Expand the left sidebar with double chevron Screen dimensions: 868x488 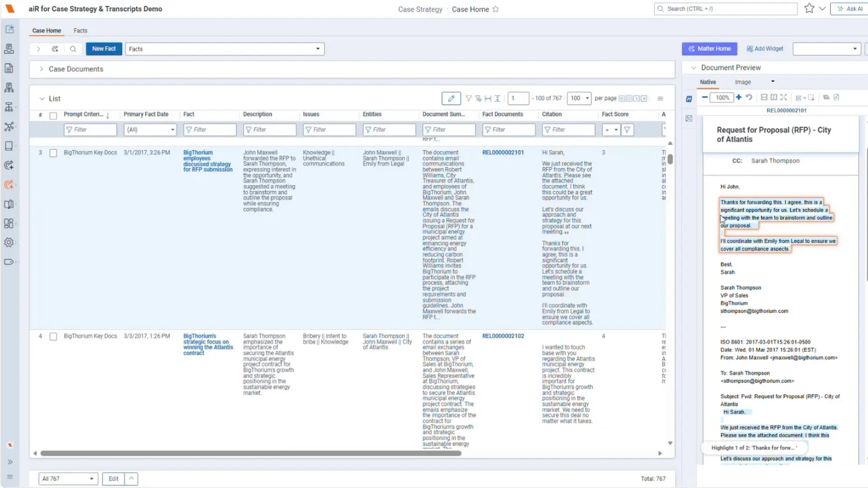pyautogui.click(x=9, y=462)
